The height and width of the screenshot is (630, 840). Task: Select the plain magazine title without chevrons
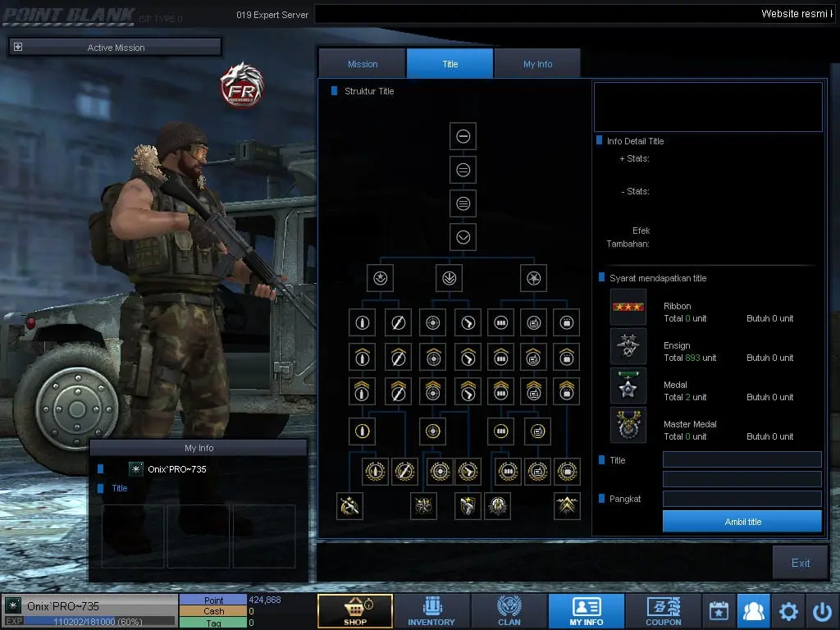tap(501, 322)
